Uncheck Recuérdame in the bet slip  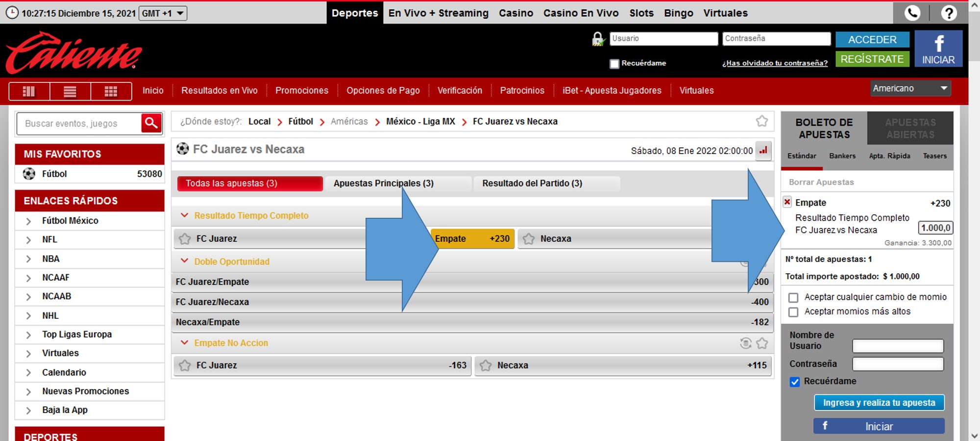click(x=795, y=382)
